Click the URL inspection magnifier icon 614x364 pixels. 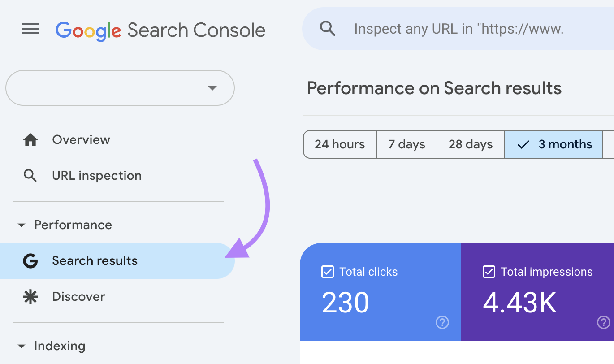[30, 176]
